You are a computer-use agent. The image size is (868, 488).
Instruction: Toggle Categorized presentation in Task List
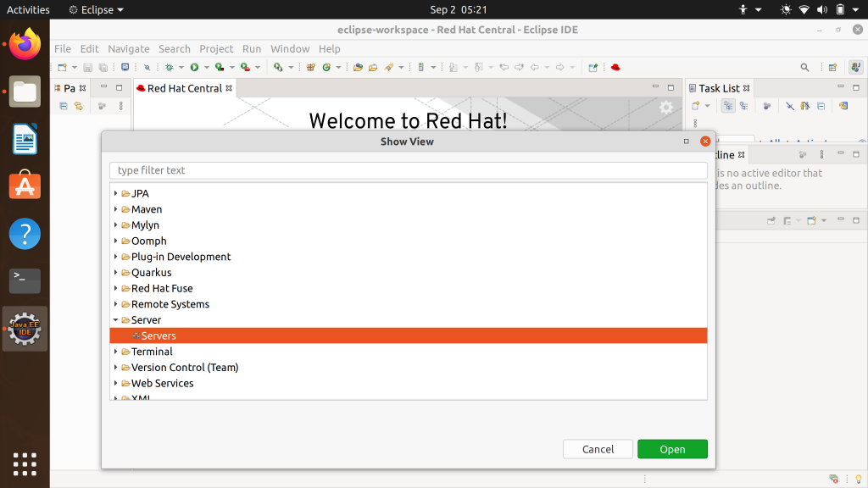click(728, 106)
